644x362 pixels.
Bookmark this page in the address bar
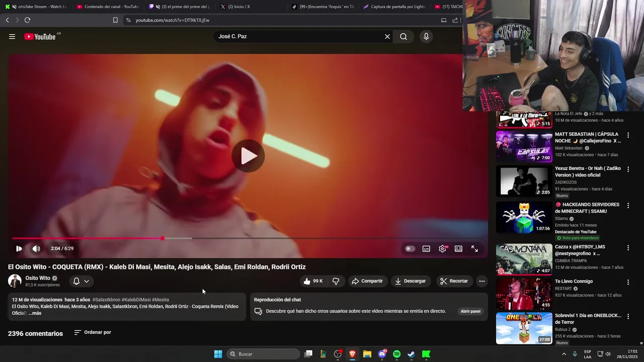[115, 20]
